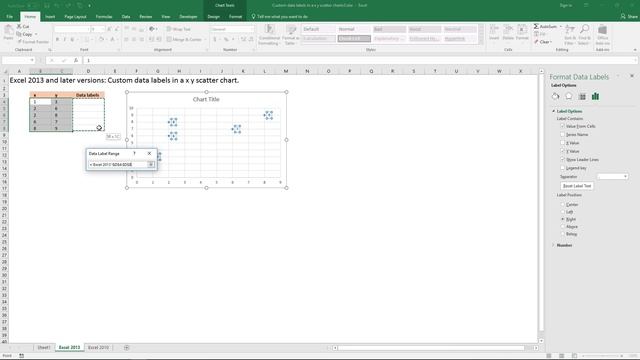The image size is (640, 360).
Task: Switch to the Excel 2010 sheet tab
Action: pyautogui.click(x=98, y=348)
